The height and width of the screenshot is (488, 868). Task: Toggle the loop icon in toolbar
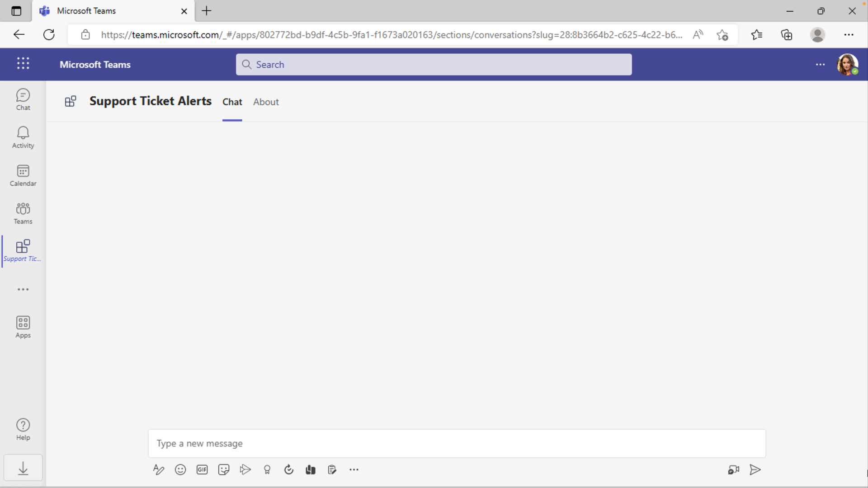tap(289, 469)
